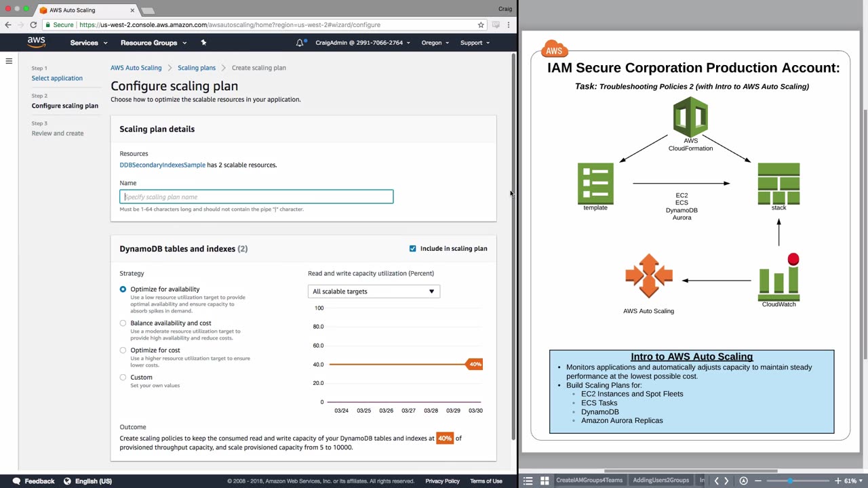Screen dimensions: 868x488
Task: Show diagram pages grid view icon
Action: (545, 481)
